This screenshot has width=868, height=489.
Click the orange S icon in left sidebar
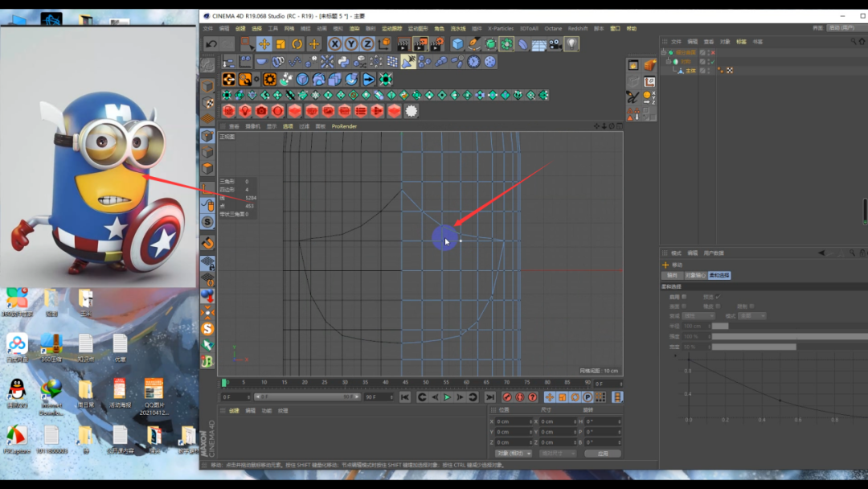coord(207,329)
